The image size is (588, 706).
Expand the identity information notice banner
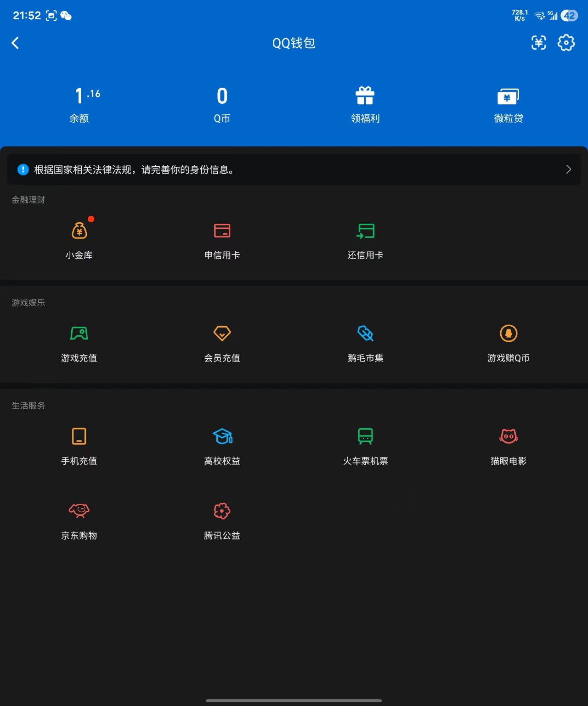tap(294, 169)
